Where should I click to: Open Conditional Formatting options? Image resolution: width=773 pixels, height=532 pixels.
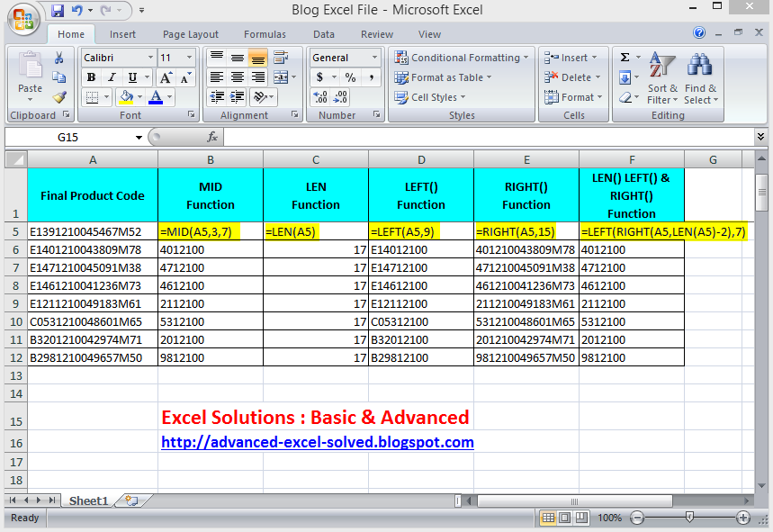tap(462, 57)
